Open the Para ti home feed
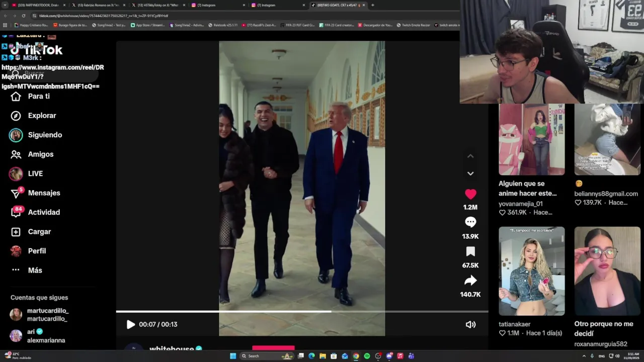This screenshot has height=362, width=644. pyautogui.click(x=31, y=96)
